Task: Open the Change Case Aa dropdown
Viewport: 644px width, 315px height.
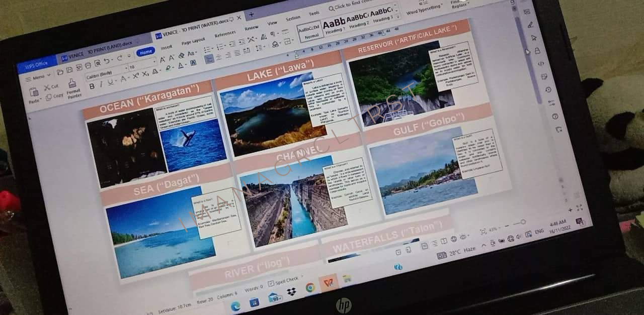Action: [x=192, y=54]
